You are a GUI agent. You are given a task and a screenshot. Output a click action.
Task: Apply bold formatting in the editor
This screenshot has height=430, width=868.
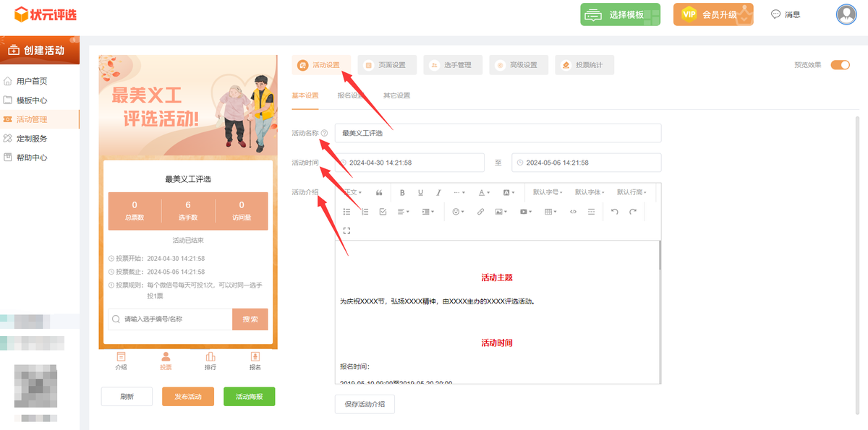pyautogui.click(x=402, y=193)
